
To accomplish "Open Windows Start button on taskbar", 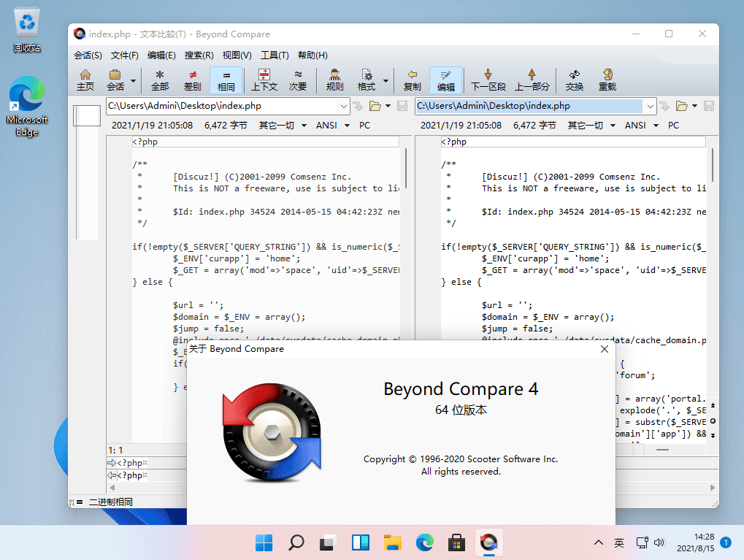I will pos(264,542).
